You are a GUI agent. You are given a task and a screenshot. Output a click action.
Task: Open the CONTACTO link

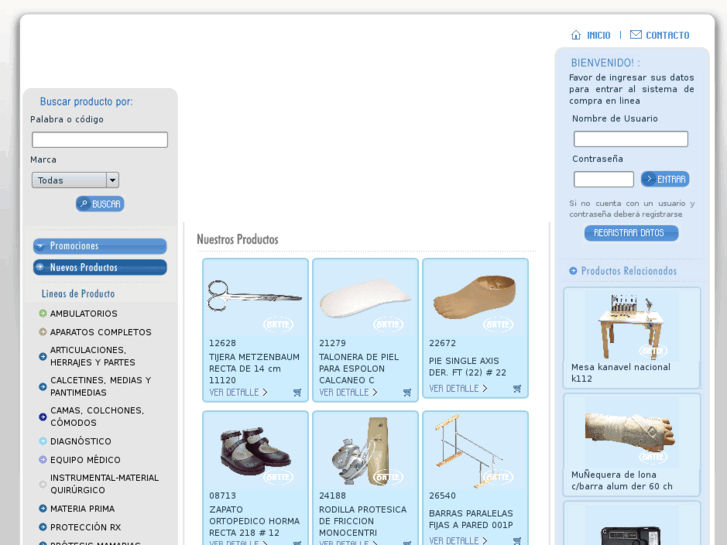tap(668, 35)
